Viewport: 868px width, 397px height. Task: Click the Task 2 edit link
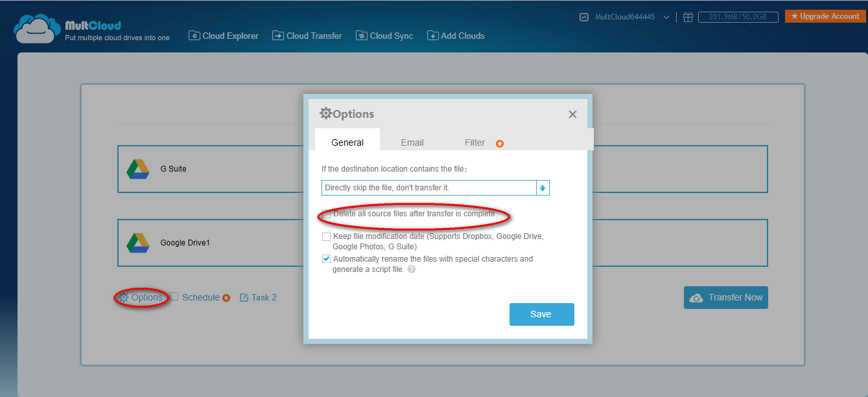coord(259,298)
